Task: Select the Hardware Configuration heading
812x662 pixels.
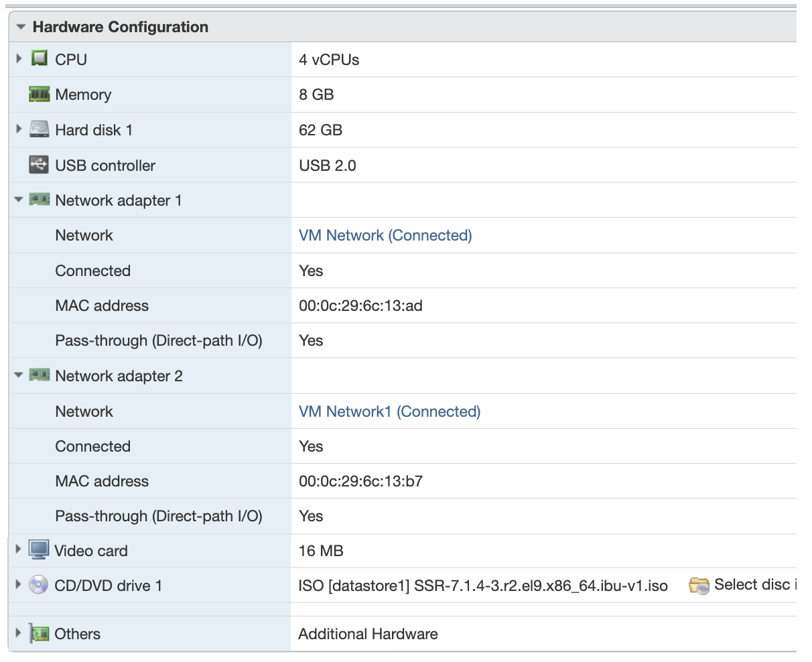Action: pyautogui.click(x=121, y=27)
